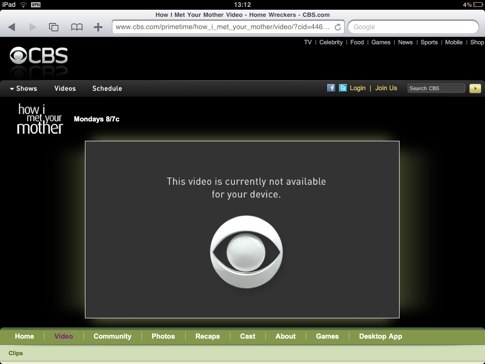
Task: Expand the Shows dropdown menu
Action: [23, 89]
